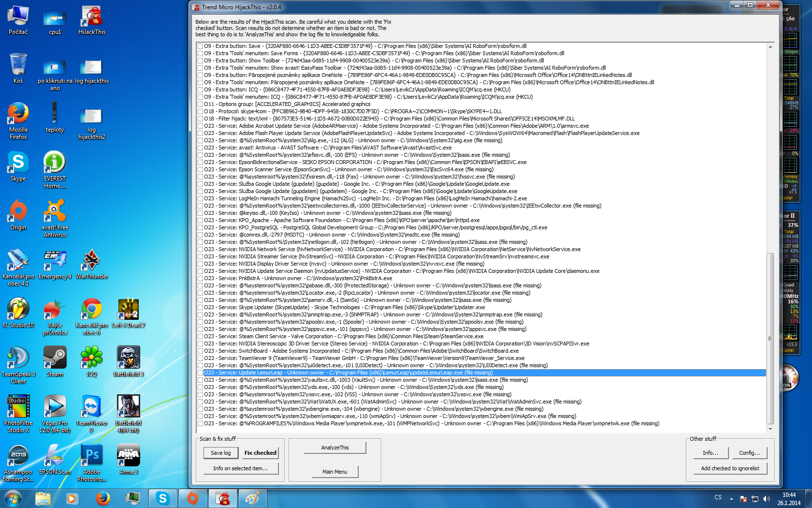812x508 pixels.
Task: Click the scrollbar up arrow in results list
Action: click(x=770, y=47)
